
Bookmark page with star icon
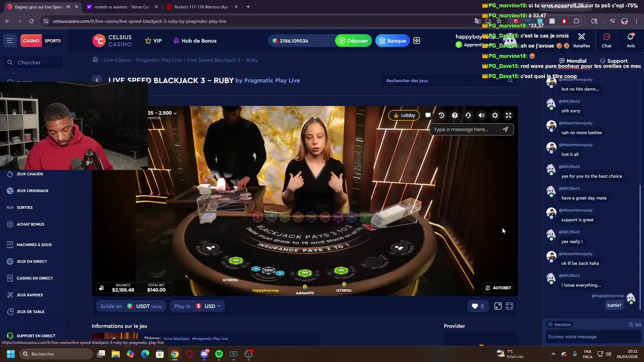click(x=499, y=21)
